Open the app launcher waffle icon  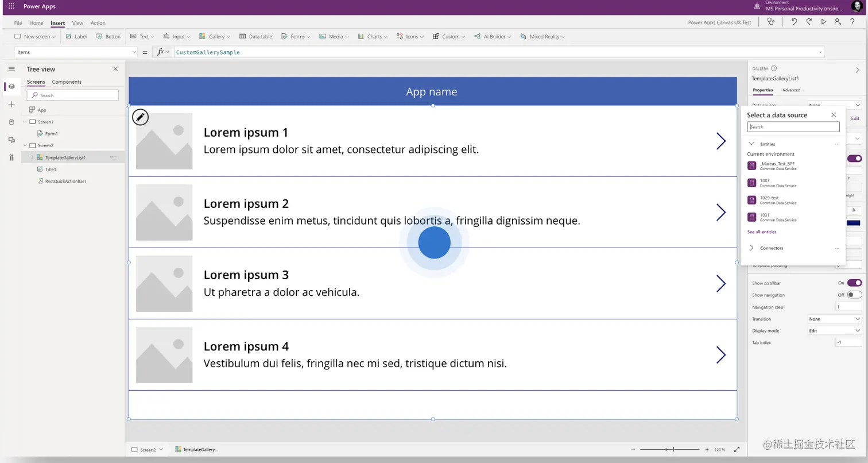click(x=11, y=6)
